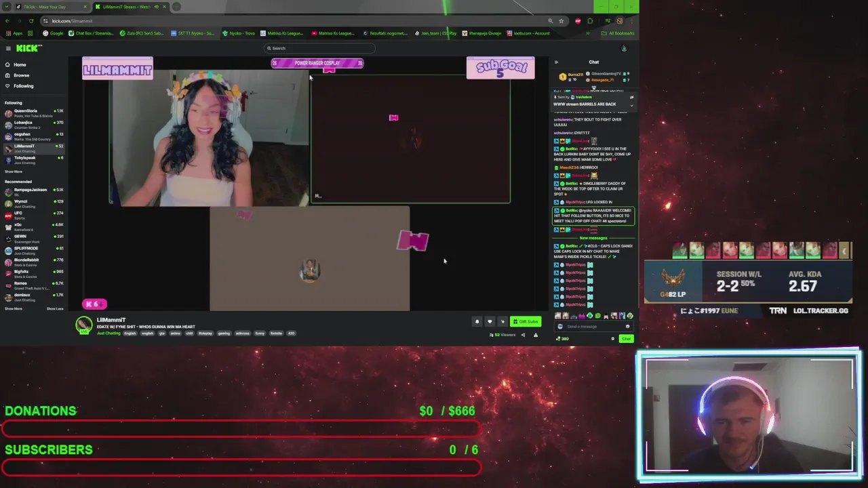Click the green Chat send button
868x488 pixels.
click(626, 339)
